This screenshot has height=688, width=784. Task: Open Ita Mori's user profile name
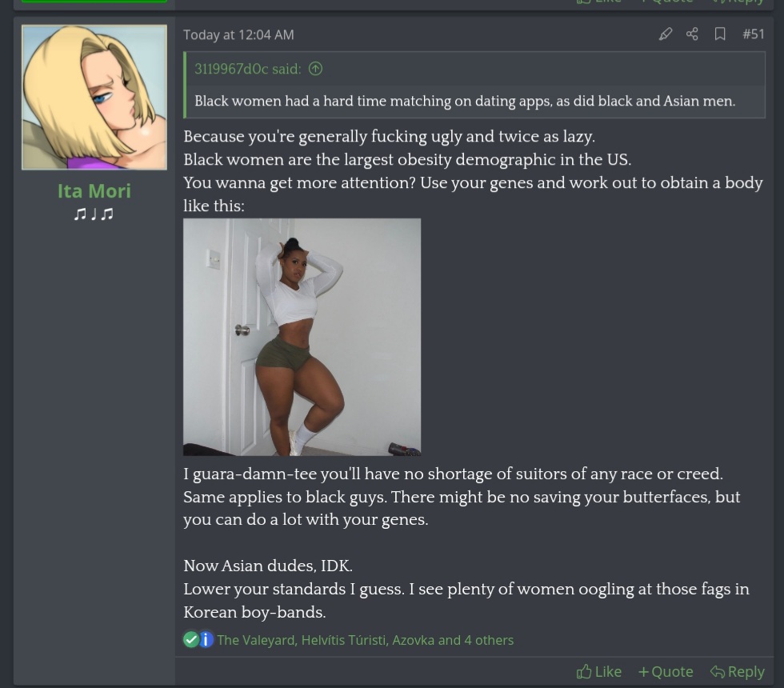[94, 190]
